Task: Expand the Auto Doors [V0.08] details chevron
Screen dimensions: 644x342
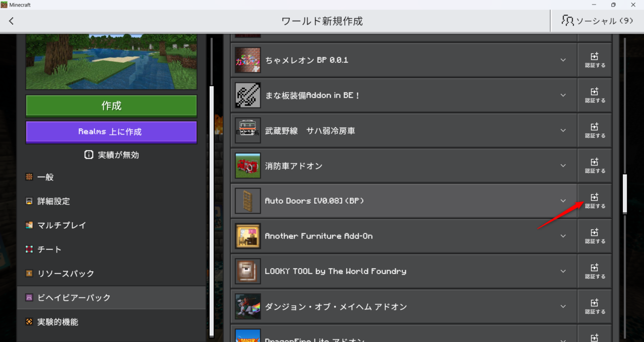Action: (563, 201)
